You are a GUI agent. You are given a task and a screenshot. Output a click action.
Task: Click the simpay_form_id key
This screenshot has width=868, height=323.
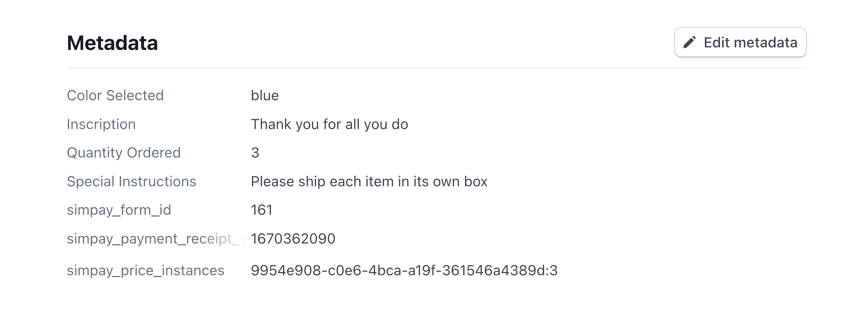(118, 210)
